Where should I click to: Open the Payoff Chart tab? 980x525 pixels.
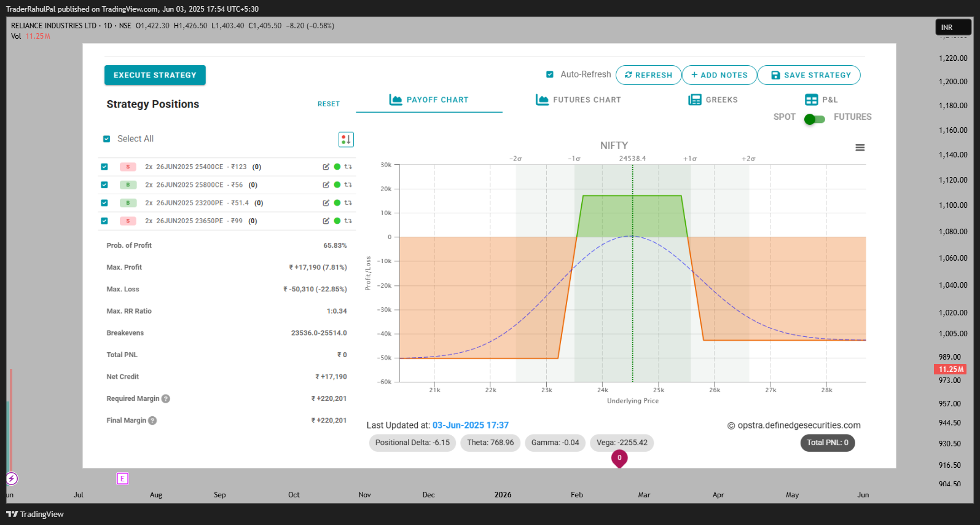pos(429,100)
